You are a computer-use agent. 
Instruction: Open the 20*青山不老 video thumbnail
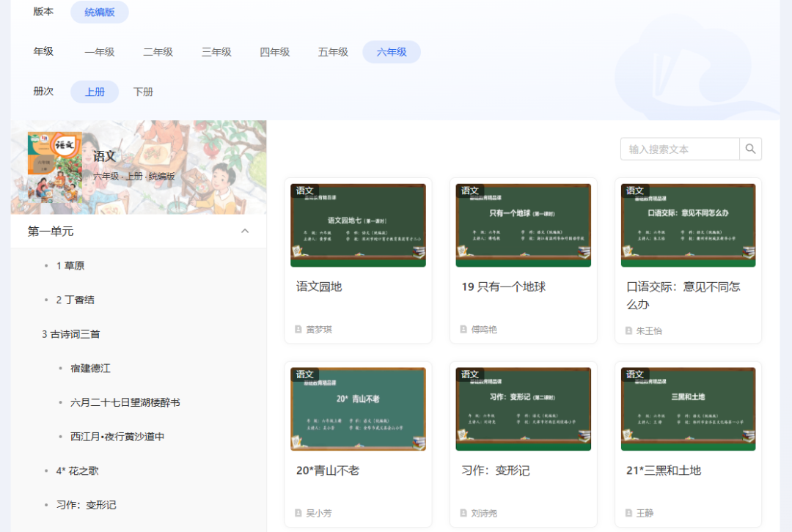coord(358,408)
